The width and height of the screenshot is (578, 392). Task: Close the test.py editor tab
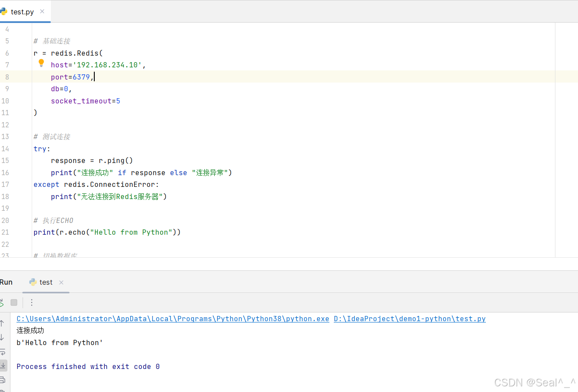click(x=42, y=12)
